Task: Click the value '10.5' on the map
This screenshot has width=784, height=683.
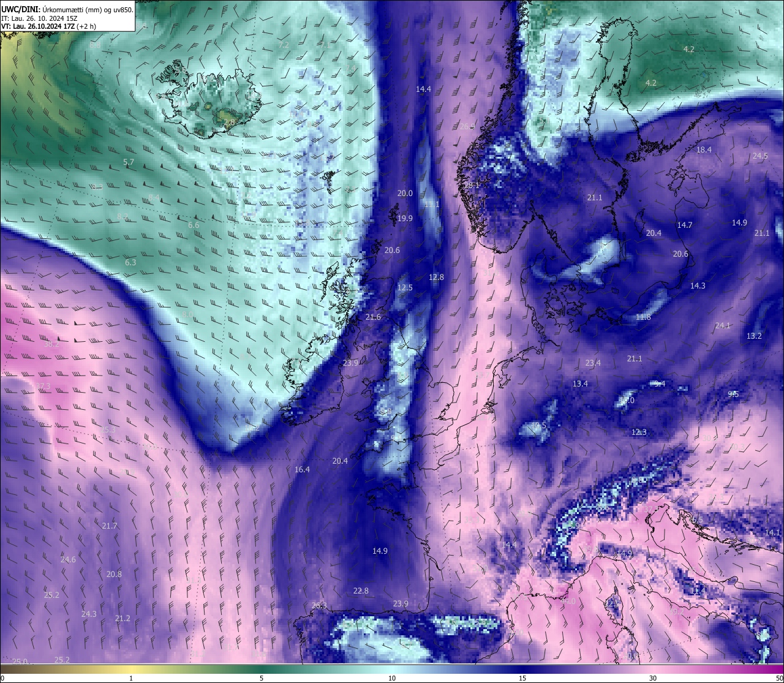Action: 538,426
